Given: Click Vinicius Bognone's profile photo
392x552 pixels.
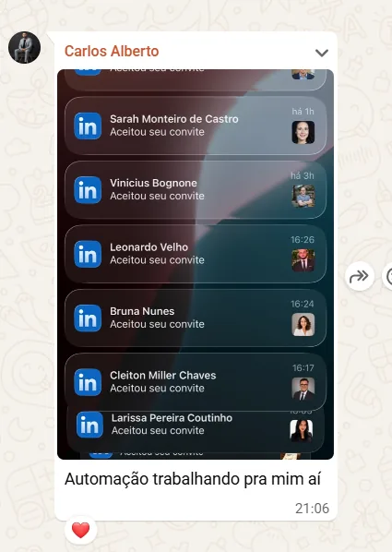Looking at the screenshot, I should click(x=303, y=197).
